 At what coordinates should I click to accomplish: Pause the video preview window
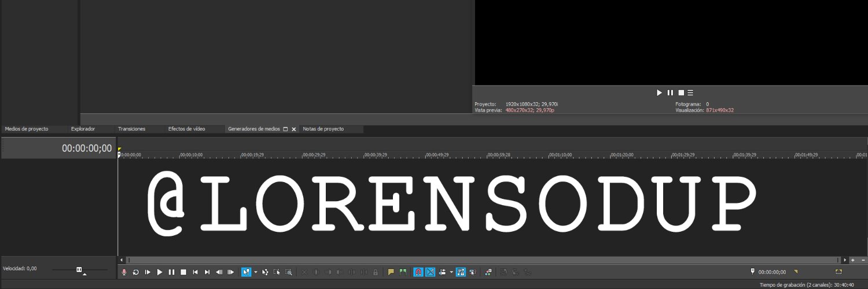[x=670, y=92]
